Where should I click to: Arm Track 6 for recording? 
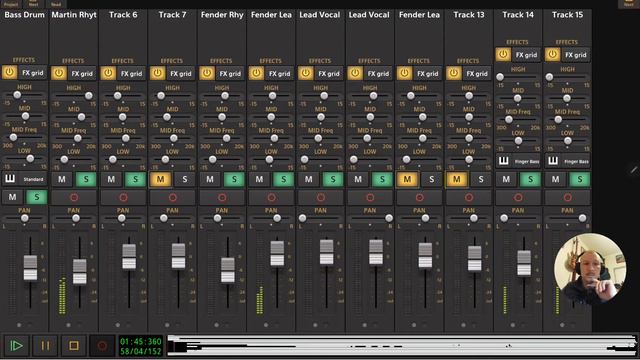pyautogui.click(x=123, y=198)
